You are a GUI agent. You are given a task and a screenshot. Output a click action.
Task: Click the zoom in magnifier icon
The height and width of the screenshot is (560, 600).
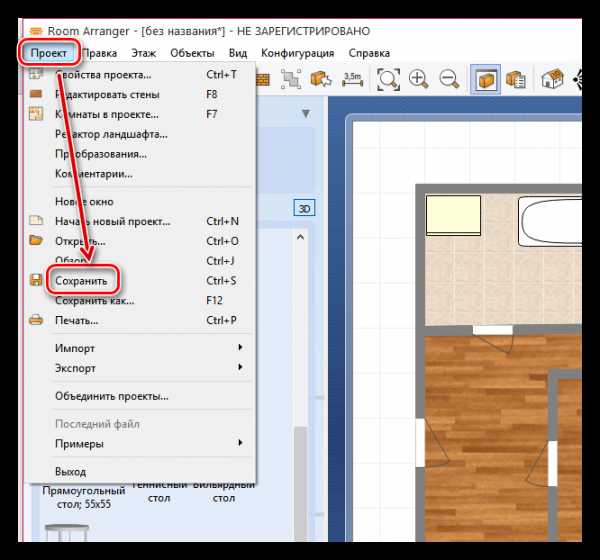[x=418, y=78]
